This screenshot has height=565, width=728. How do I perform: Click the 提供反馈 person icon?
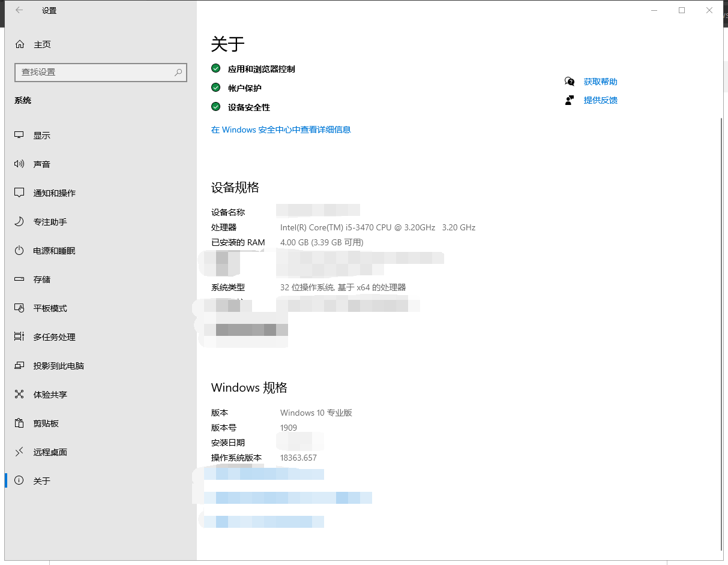tap(570, 100)
